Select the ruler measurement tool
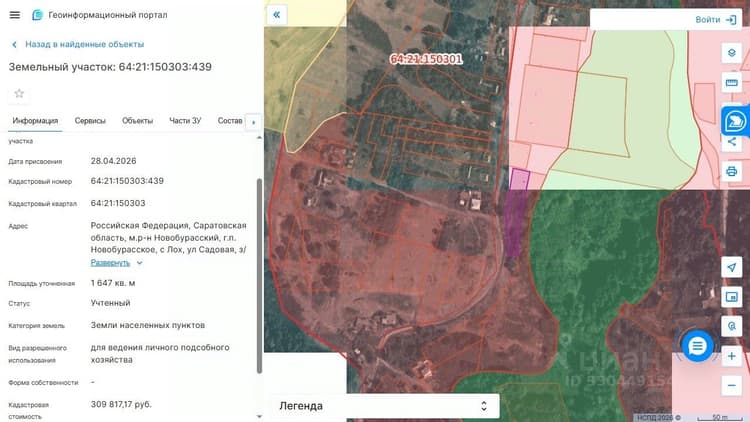Screen dimensions: 750x422 (731, 82)
